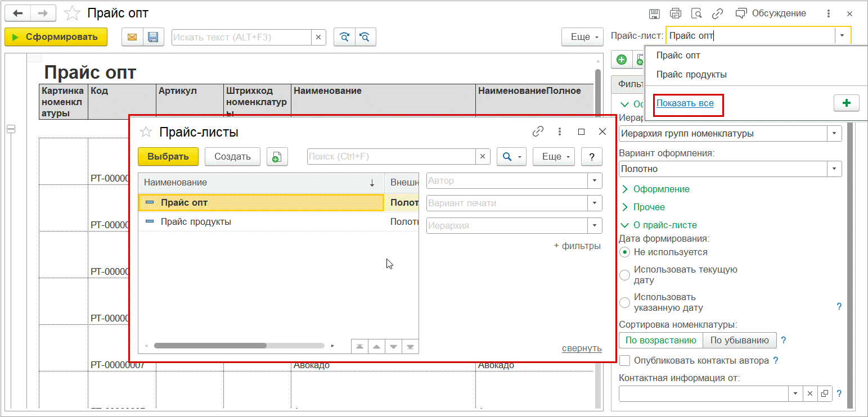Clear the Искать текст search field
The height and width of the screenshot is (417, 868).
coord(318,37)
